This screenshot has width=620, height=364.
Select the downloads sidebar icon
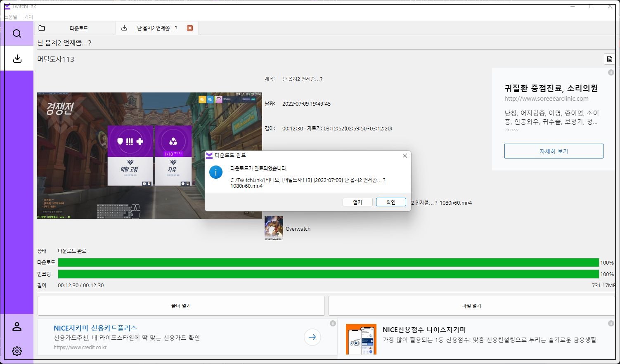(17, 59)
